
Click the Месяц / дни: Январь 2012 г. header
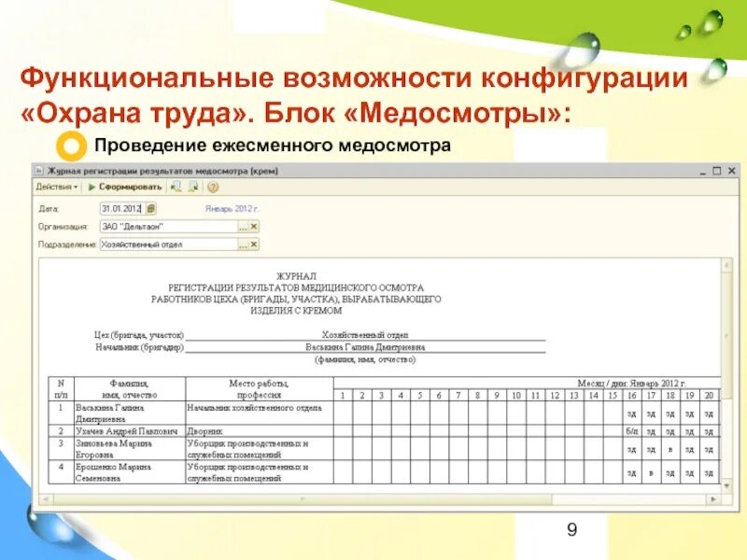tap(632, 384)
